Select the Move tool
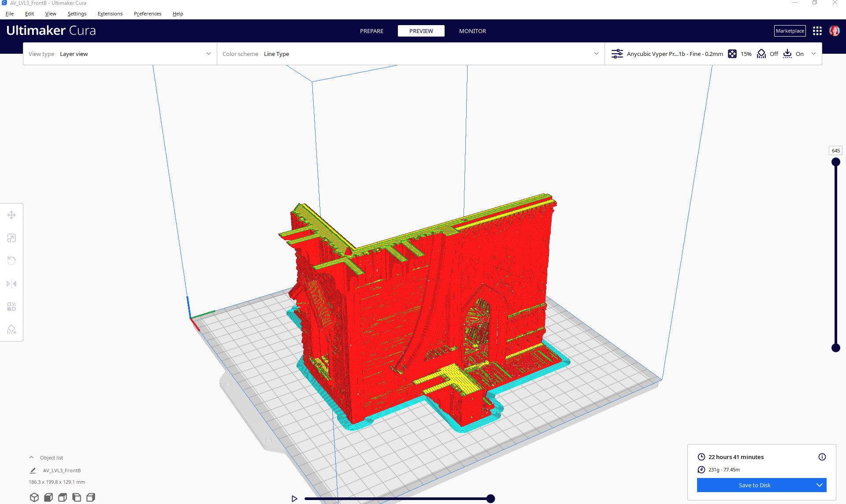 click(x=11, y=215)
